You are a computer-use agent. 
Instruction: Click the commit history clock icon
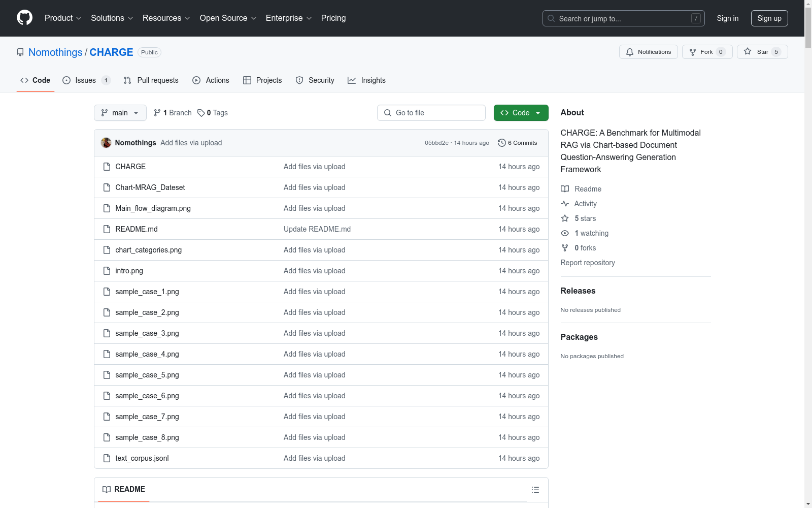coord(502,143)
